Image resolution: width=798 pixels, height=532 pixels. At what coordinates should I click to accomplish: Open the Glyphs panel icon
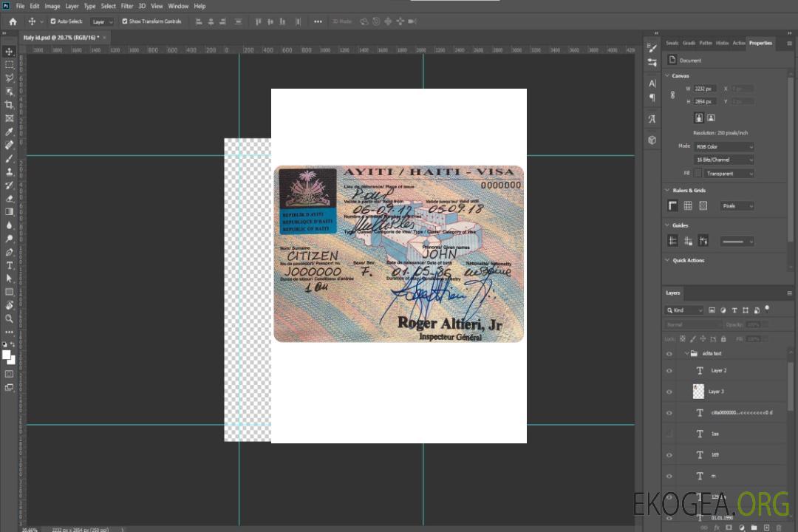click(652, 119)
